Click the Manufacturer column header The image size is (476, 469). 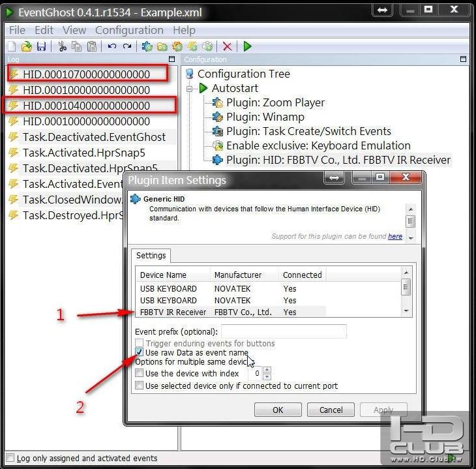[245, 275]
